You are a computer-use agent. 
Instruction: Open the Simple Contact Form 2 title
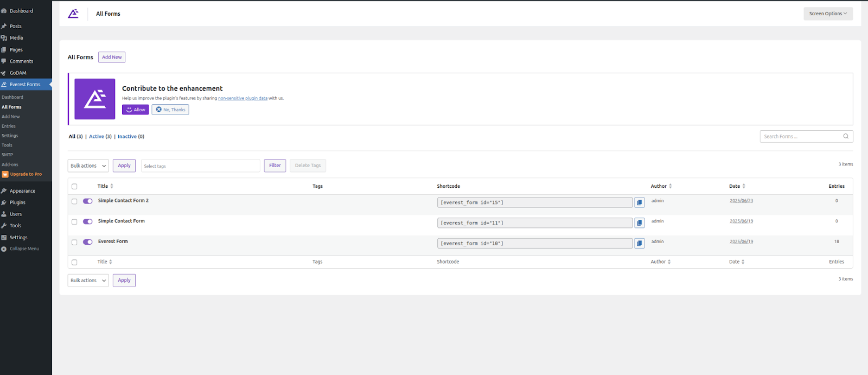tap(123, 200)
